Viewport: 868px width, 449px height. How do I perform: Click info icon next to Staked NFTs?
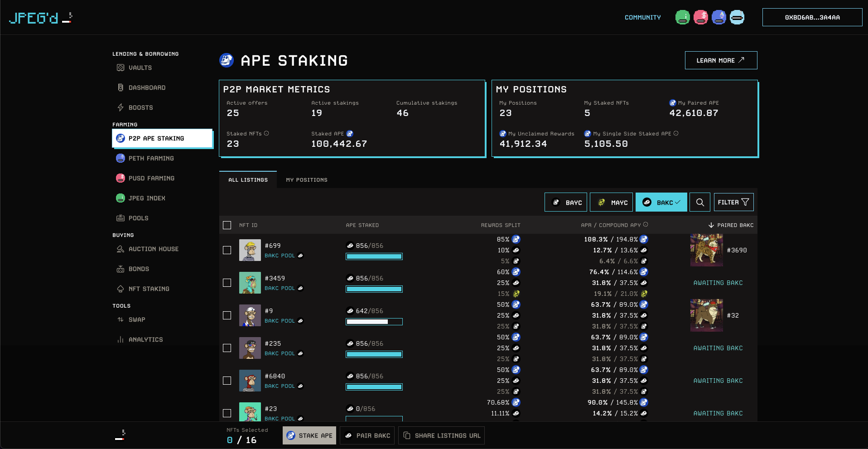coord(266,133)
